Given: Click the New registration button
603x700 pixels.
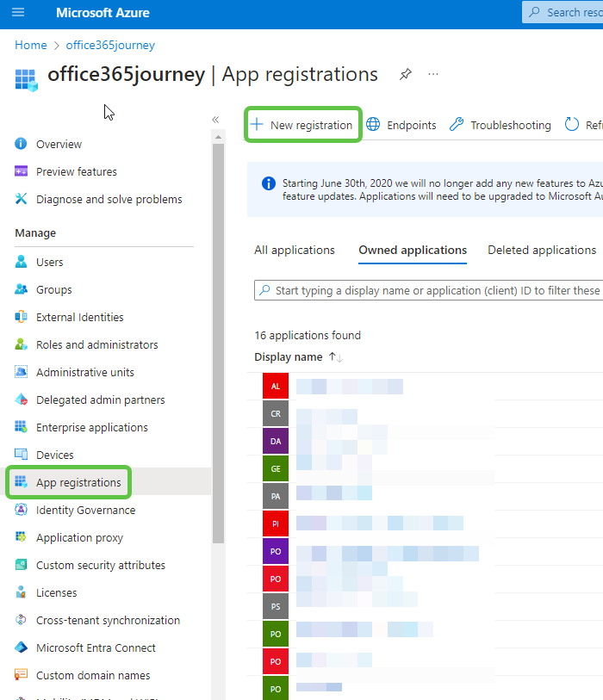Looking at the screenshot, I should point(302,124).
